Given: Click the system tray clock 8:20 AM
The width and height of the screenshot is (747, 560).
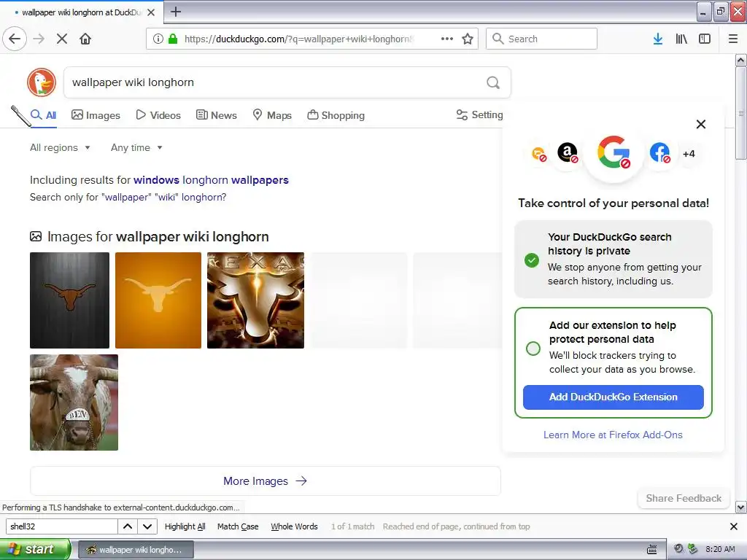Looking at the screenshot, I should [x=720, y=549].
